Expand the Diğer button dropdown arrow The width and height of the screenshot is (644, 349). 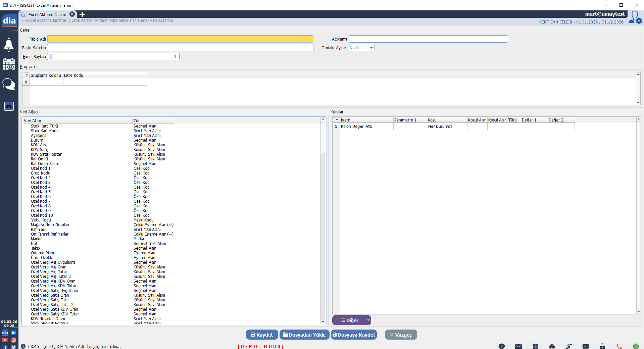(368, 320)
